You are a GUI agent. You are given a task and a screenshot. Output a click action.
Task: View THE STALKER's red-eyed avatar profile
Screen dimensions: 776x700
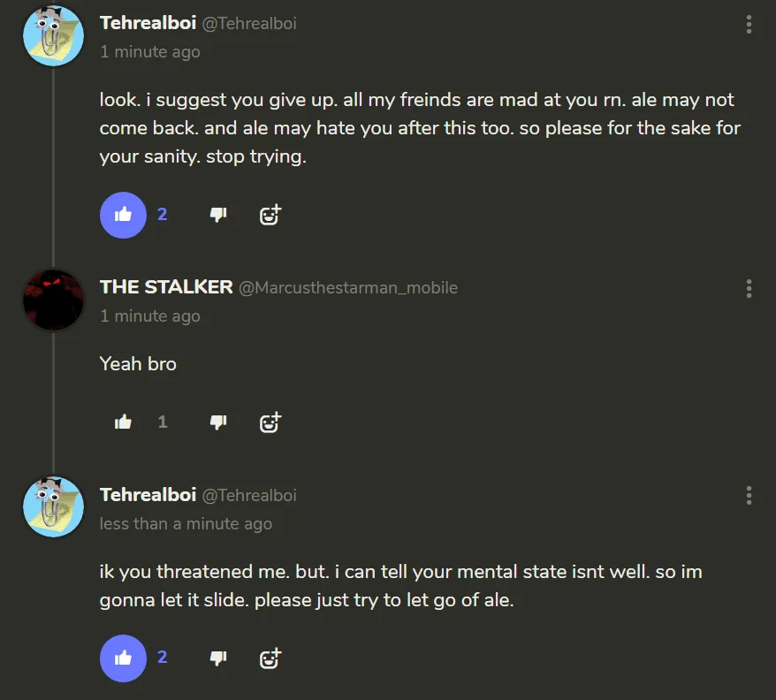click(53, 300)
